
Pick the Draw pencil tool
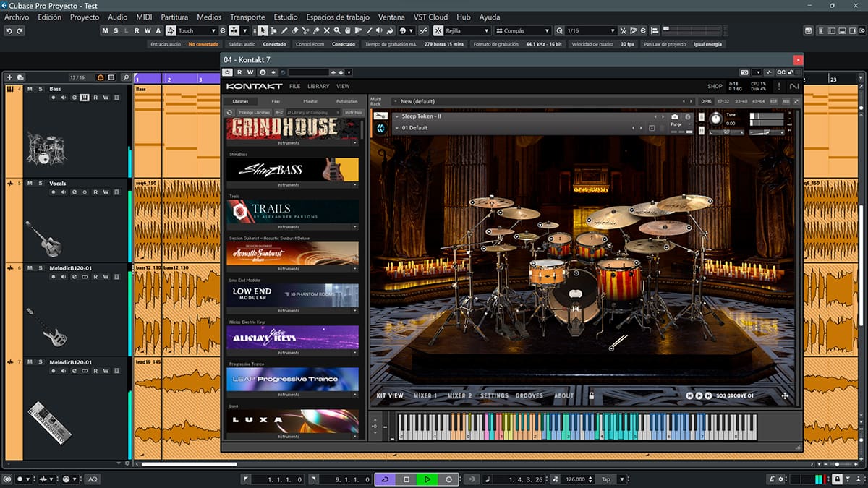click(x=284, y=30)
